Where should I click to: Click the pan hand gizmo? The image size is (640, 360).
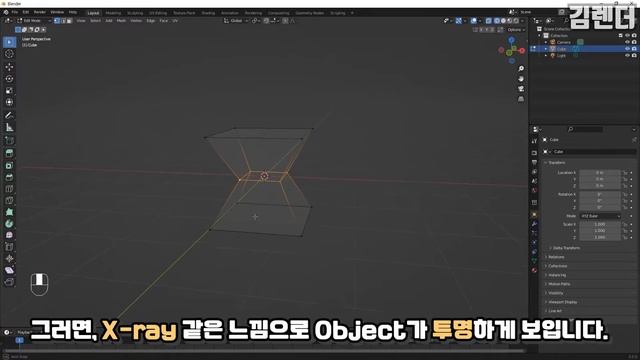coord(521,79)
